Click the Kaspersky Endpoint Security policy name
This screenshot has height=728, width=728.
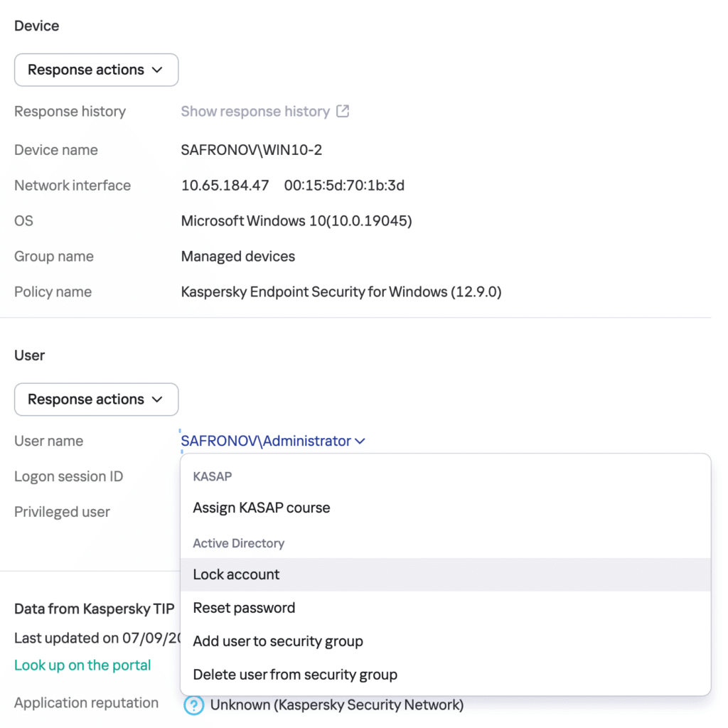[341, 292]
